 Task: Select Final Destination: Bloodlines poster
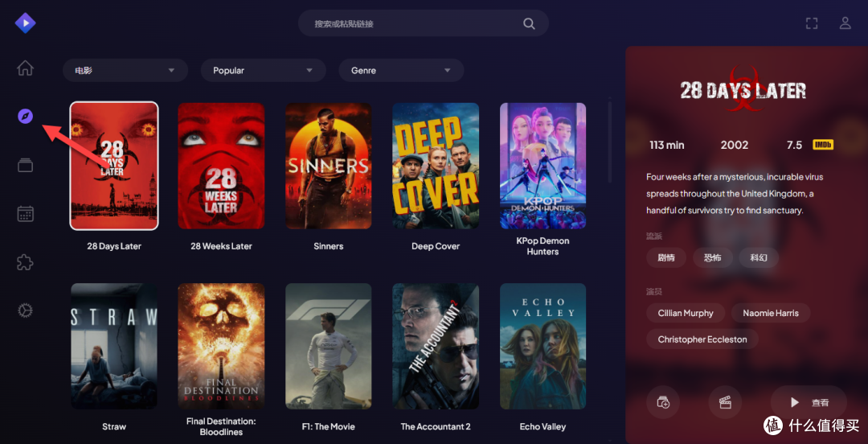[x=221, y=347]
